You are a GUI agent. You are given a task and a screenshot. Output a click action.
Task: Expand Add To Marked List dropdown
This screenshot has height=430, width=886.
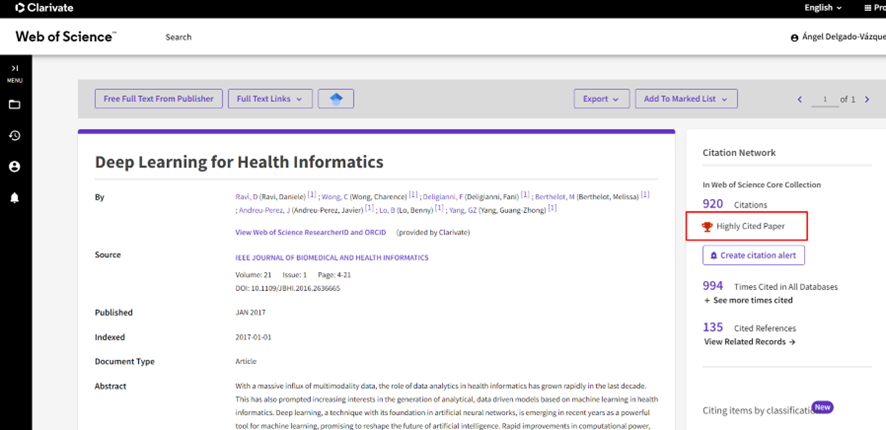point(686,99)
